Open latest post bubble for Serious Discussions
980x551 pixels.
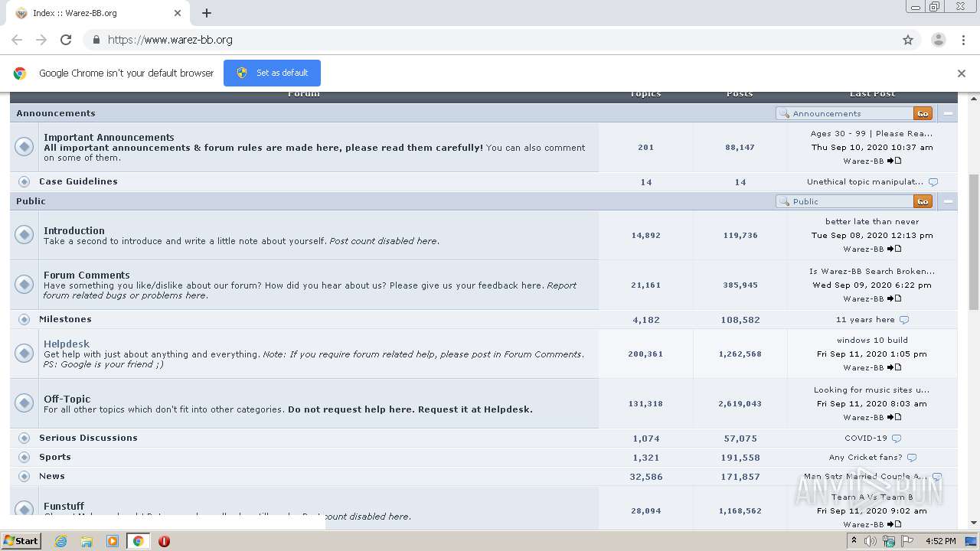(897, 439)
